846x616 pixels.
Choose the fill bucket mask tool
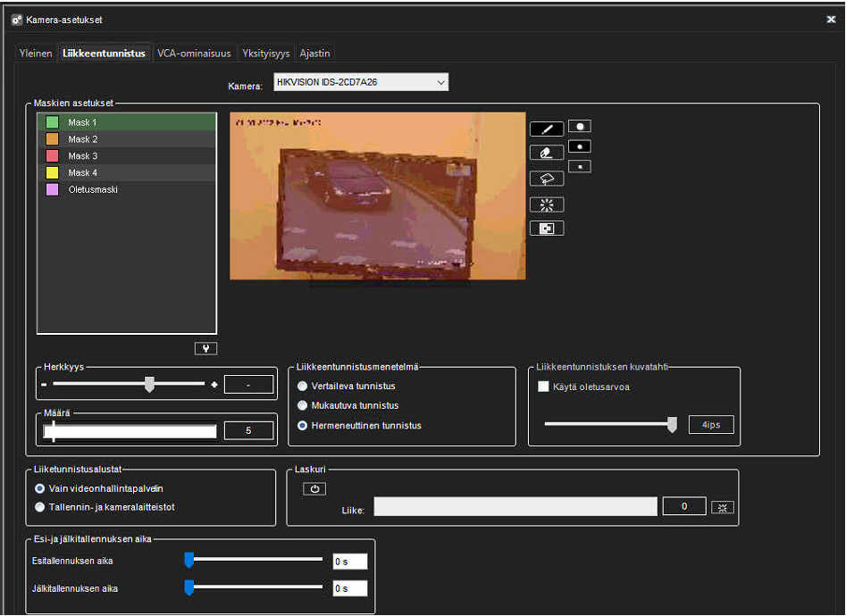546,178
